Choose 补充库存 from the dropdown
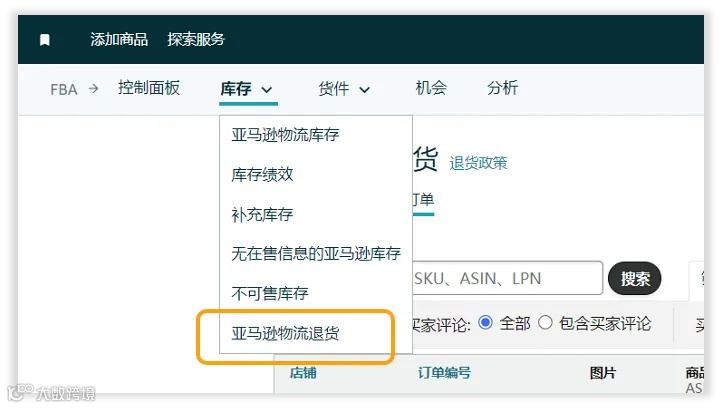Screen dimensions: 722x408 click(x=262, y=215)
